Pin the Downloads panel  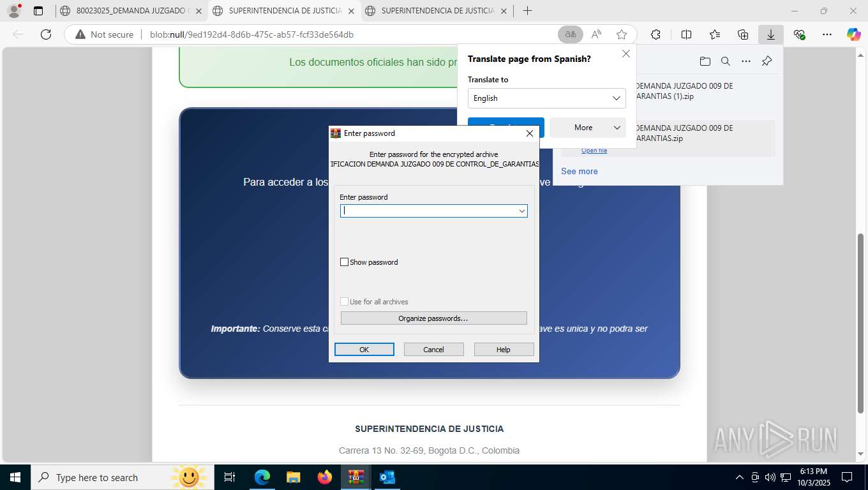tap(767, 61)
